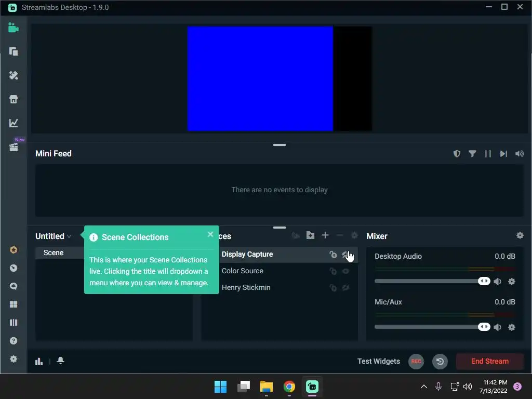Open the Help question mark icon
Screen dimensions: 532x399
[x=14, y=341]
